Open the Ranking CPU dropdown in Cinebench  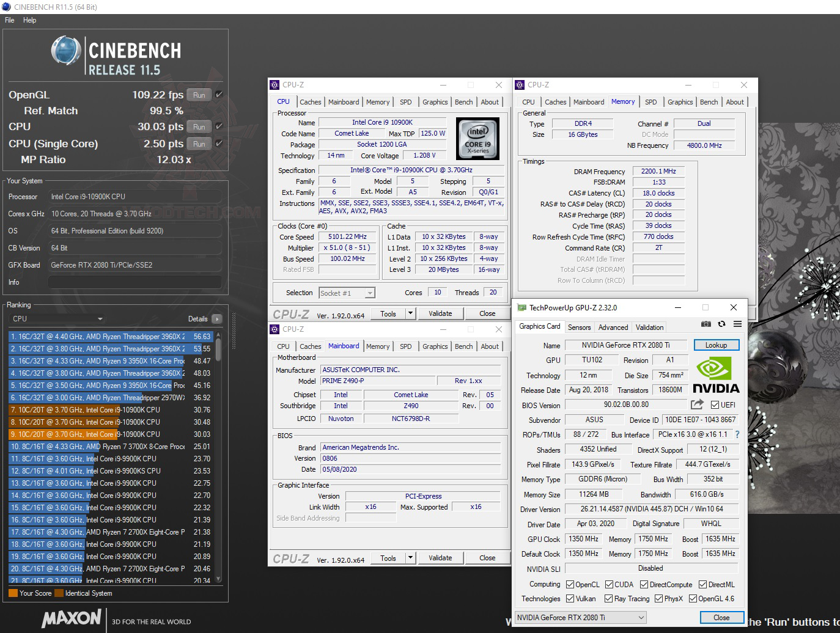(x=100, y=318)
